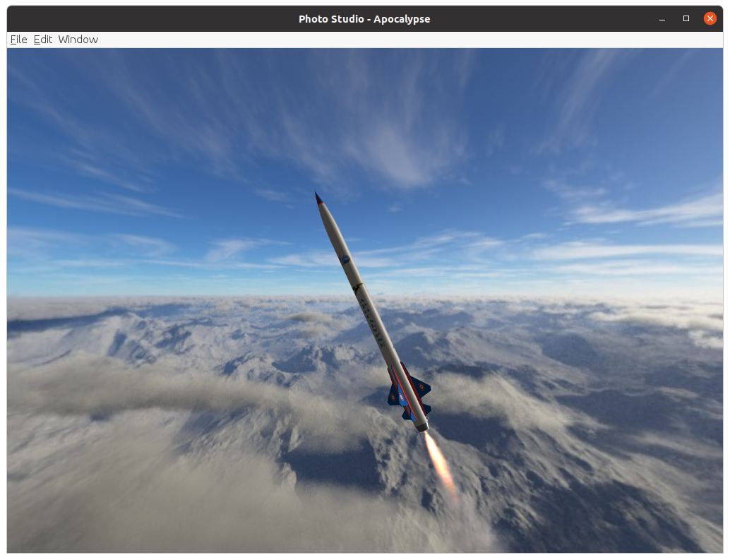Open the Window menu

pos(78,40)
